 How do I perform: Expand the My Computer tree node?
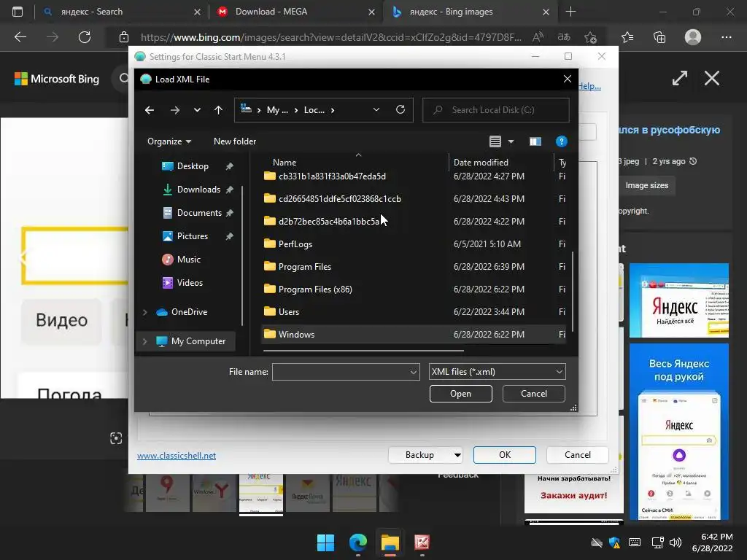(x=145, y=341)
